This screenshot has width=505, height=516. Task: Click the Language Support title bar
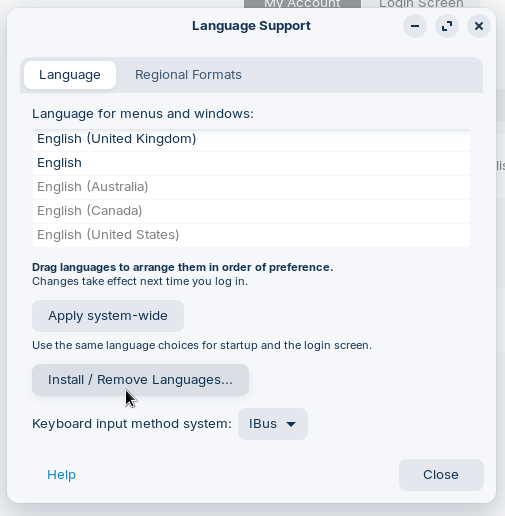pyautogui.click(x=251, y=26)
